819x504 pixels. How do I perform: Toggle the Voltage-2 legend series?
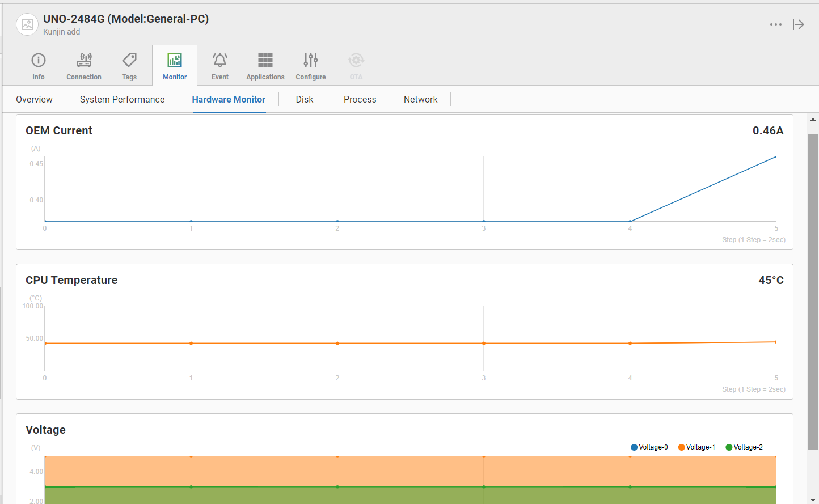click(x=744, y=447)
